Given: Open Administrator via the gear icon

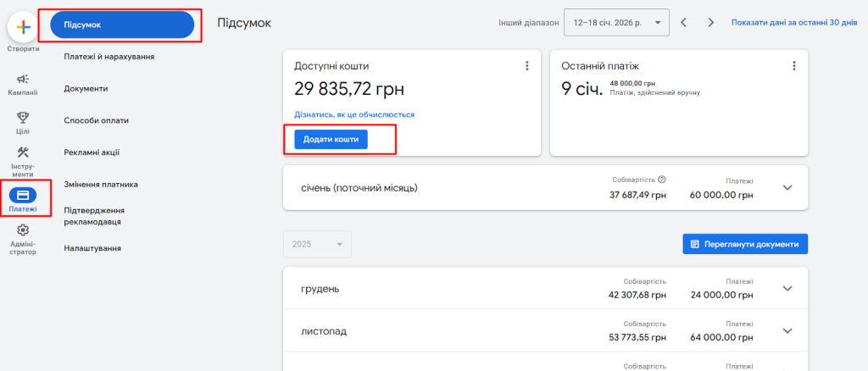Looking at the screenshot, I should click(23, 230).
